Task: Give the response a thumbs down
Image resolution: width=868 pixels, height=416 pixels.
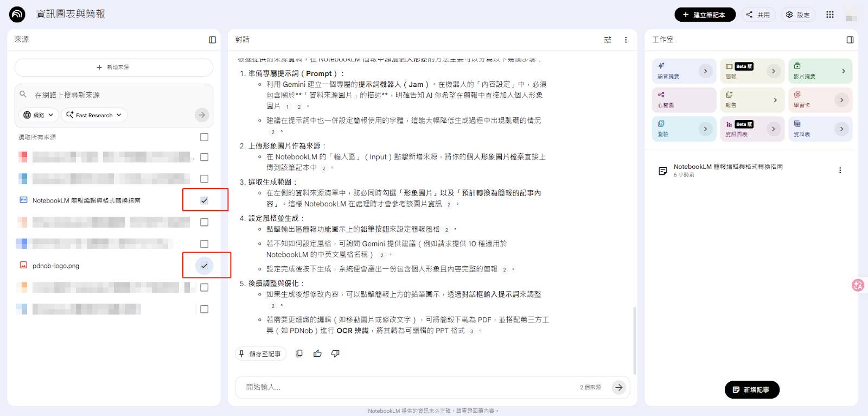Action: pyautogui.click(x=335, y=354)
